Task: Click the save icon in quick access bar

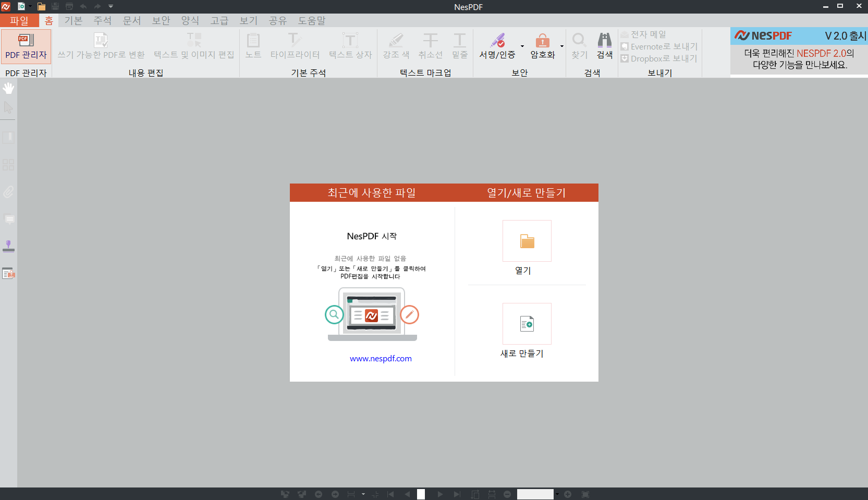Action: 55,6
